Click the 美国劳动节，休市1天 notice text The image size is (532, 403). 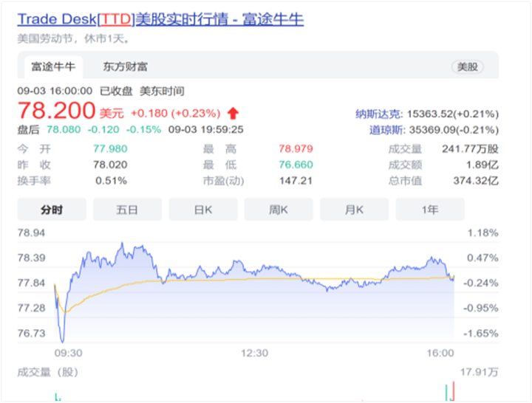[x=73, y=39]
